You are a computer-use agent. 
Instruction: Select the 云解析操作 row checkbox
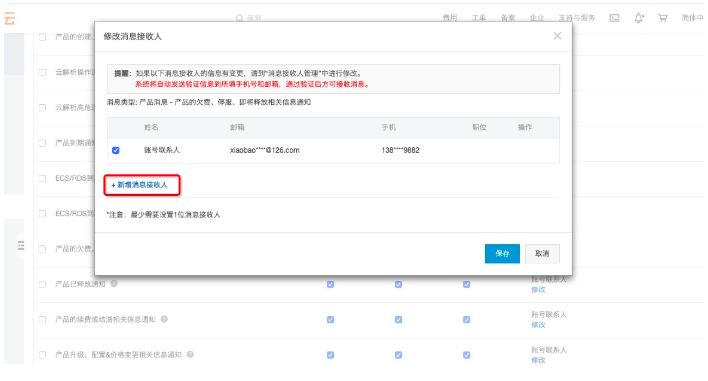coord(42,72)
